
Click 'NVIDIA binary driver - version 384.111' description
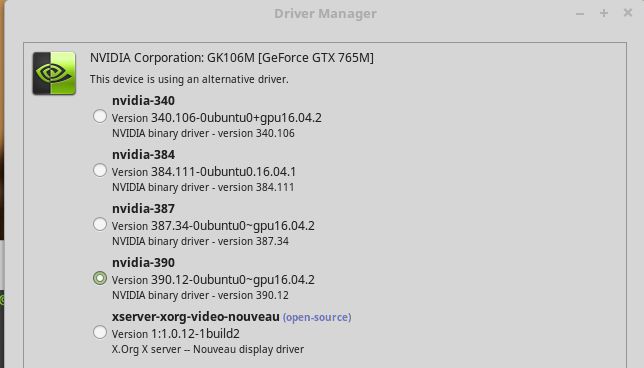click(203, 187)
